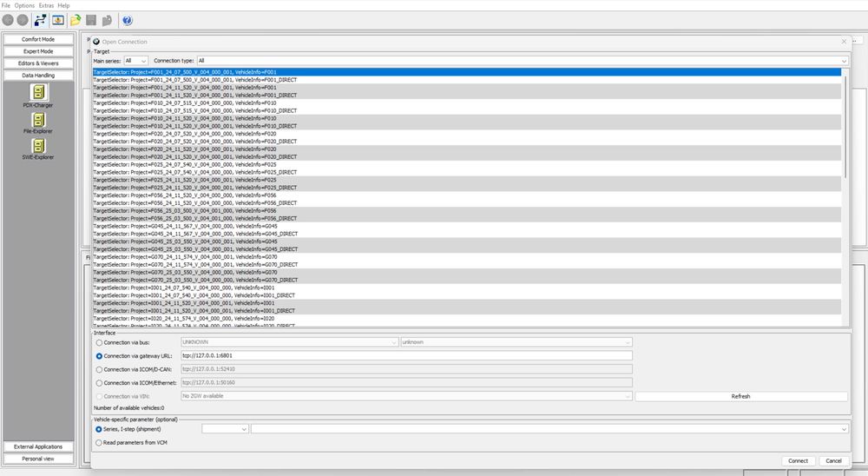Viewport: 868px width, 476px height.
Task: Select I001_24_11_520 target with I001_DIRECT
Action: click(x=467, y=311)
